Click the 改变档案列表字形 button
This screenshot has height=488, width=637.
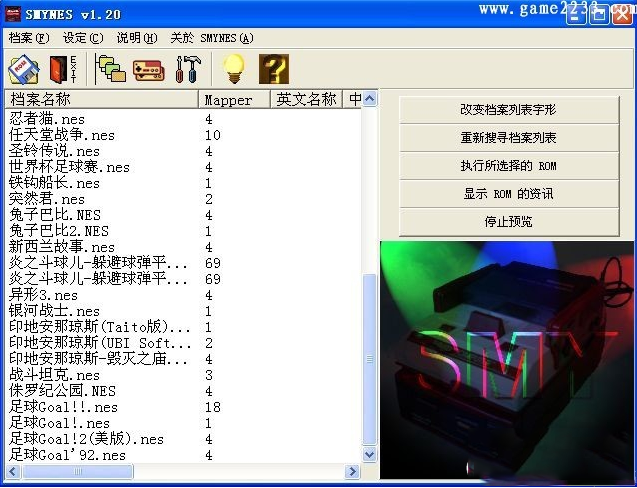click(509, 110)
